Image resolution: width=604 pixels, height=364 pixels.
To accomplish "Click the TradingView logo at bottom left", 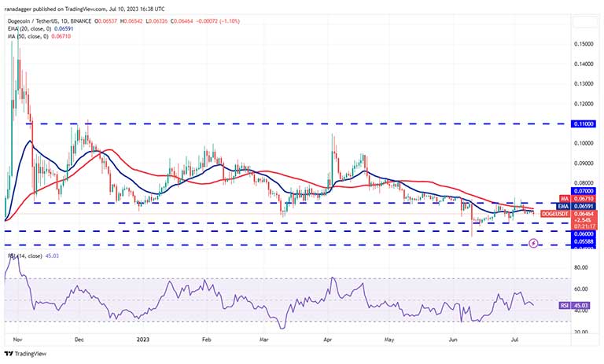I will pos(25,354).
